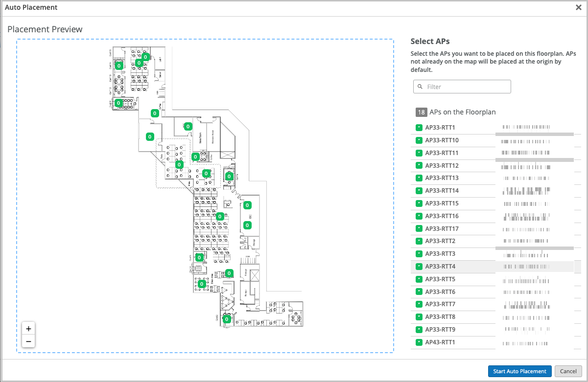The image size is (588, 382).
Task: Click the Start Auto Placement button
Action: [x=519, y=371]
